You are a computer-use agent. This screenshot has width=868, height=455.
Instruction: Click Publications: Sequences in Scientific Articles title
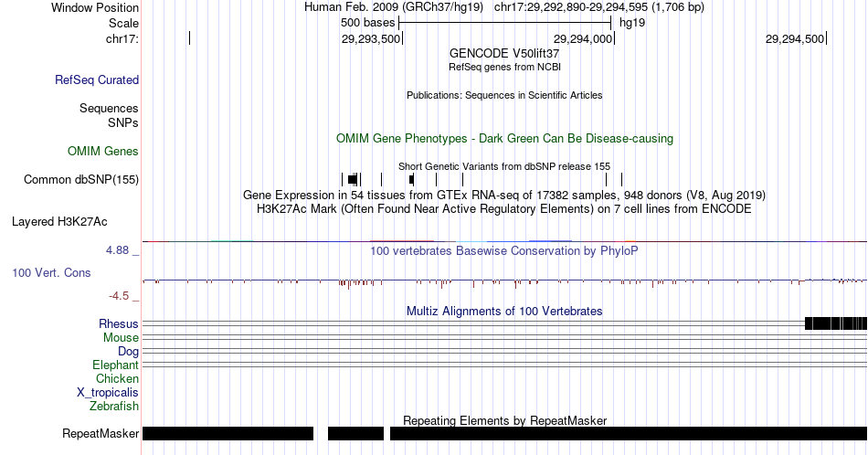coord(504,95)
